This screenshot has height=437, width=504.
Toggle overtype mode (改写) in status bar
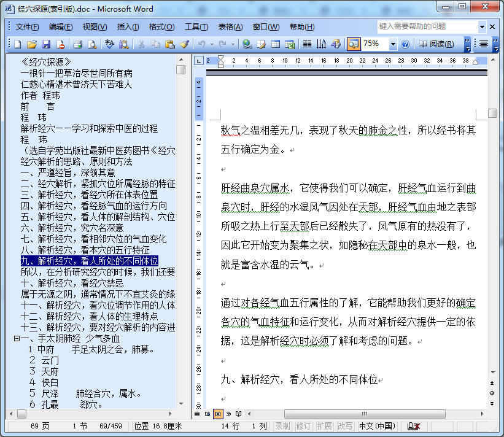click(345, 426)
